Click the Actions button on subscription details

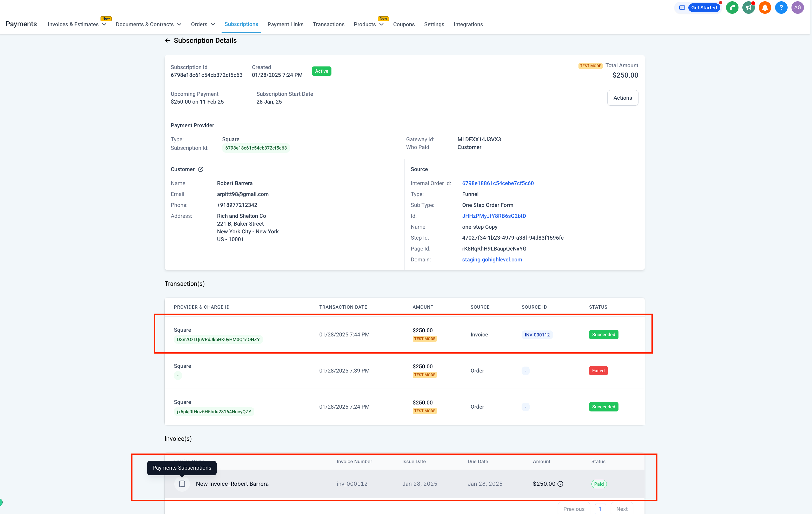(x=622, y=98)
